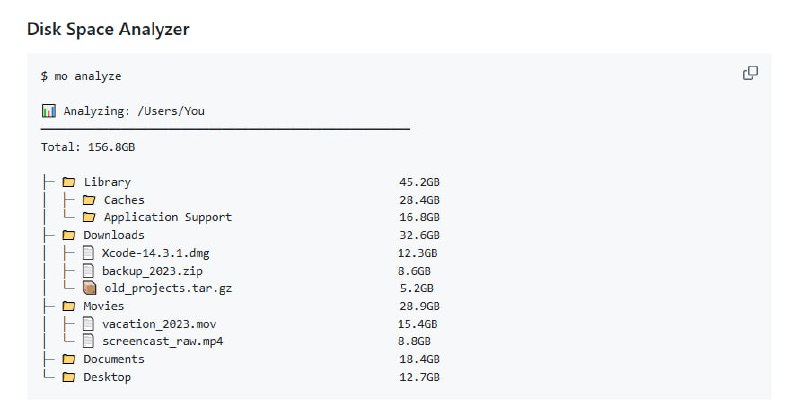Image resolution: width=800 pixels, height=417 pixels.
Task: Click the Downloads folder icon
Action: [69, 235]
